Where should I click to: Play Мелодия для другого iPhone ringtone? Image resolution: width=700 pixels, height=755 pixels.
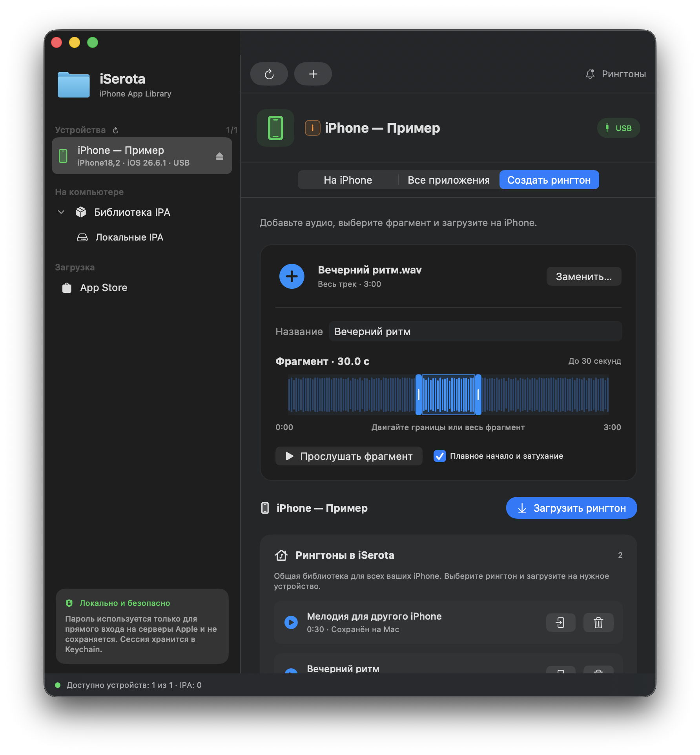click(x=291, y=622)
